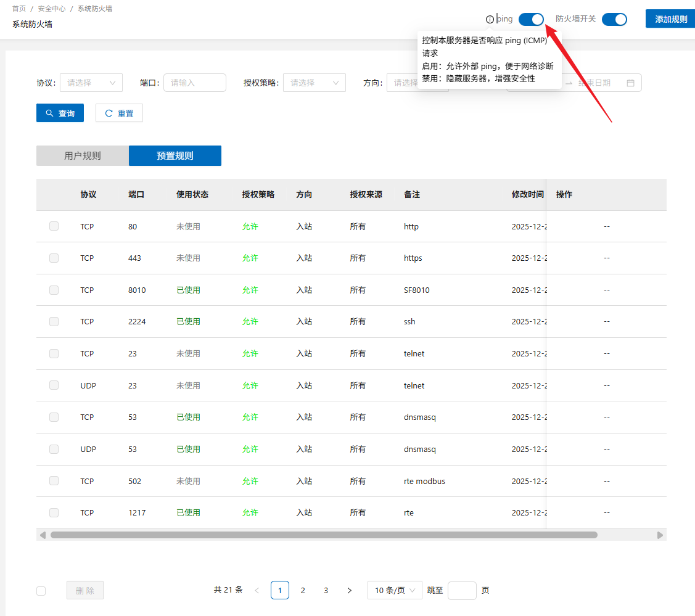Check the checkbox for port 8010 row
This screenshot has width=695, height=616.
[54, 290]
